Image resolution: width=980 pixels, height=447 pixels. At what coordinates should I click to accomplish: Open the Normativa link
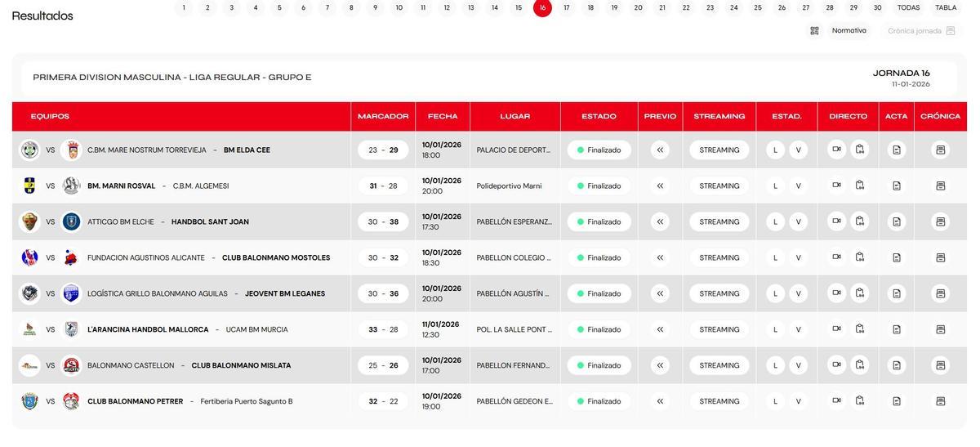[x=849, y=31]
